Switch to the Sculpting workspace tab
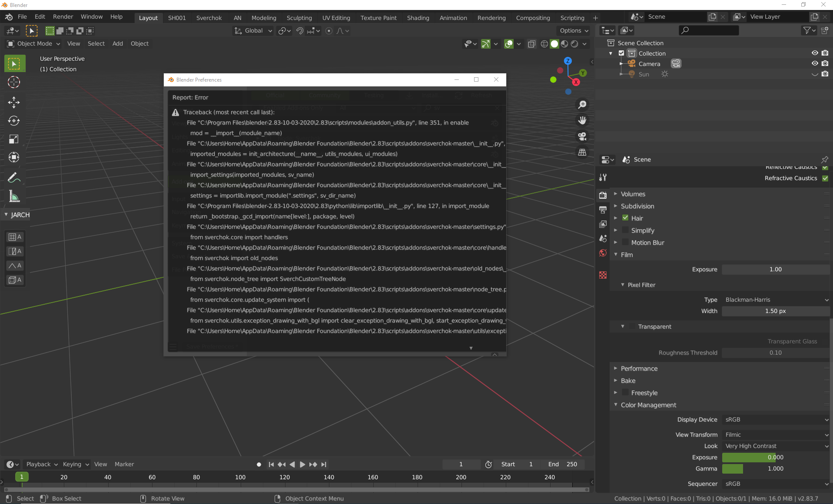Viewport: 833px width, 504px height. click(x=299, y=18)
